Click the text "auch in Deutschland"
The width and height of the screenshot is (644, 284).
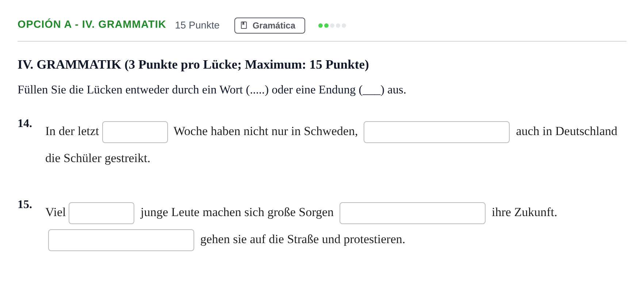click(x=567, y=131)
